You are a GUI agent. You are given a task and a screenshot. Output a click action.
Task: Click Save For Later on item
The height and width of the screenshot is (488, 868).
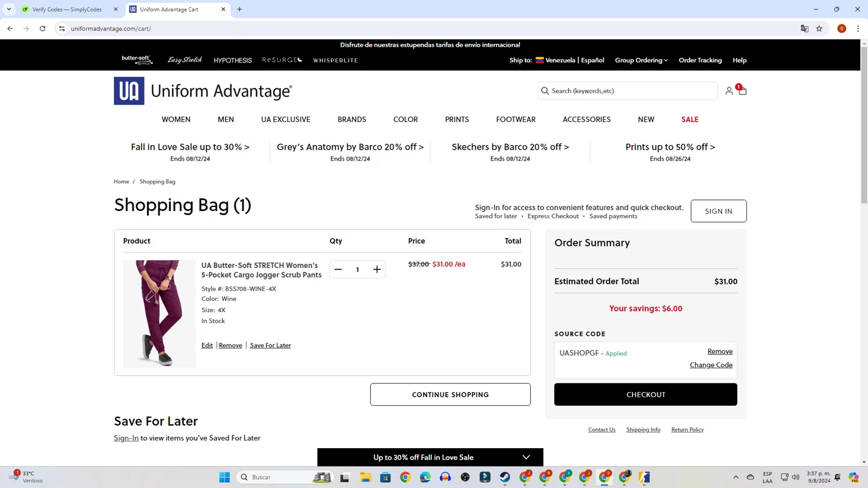click(x=270, y=345)
